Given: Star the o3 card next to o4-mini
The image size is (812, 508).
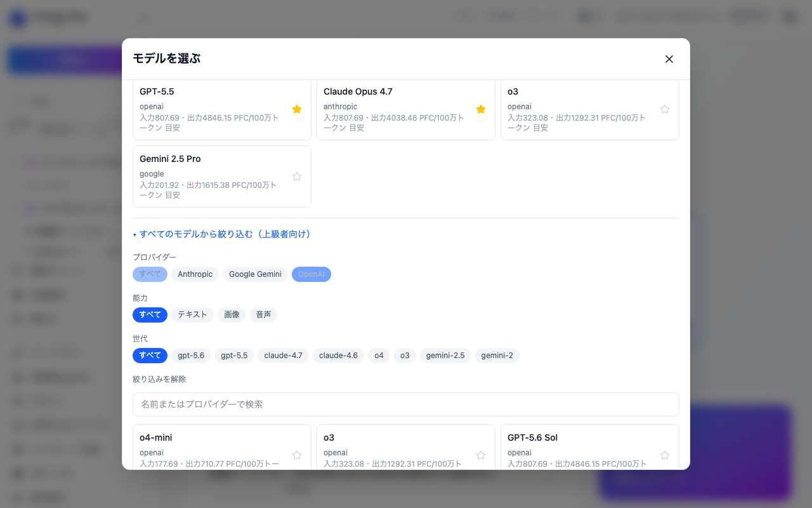Looking at the screenshot, I should pyautogui.click(x=481, y=455).
